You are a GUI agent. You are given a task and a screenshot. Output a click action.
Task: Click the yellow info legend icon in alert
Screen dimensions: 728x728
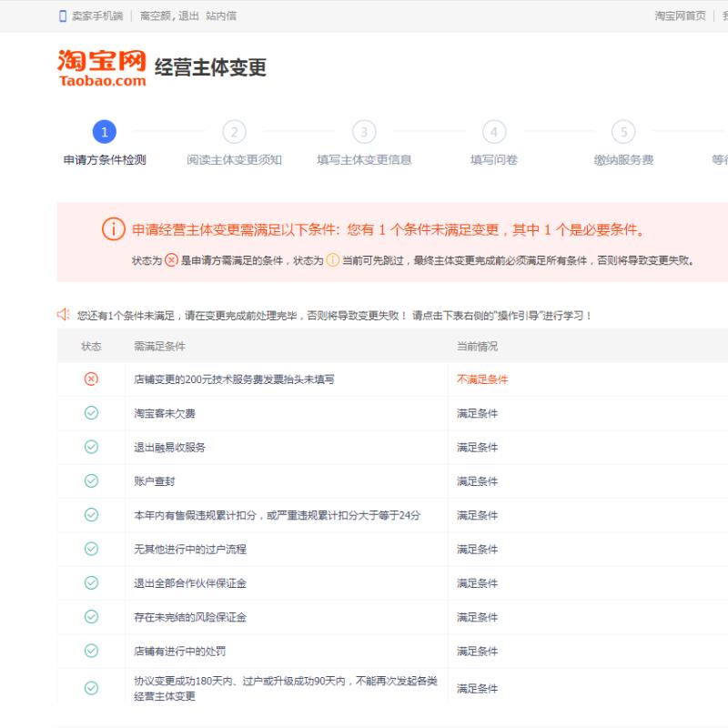coord(333,260)
